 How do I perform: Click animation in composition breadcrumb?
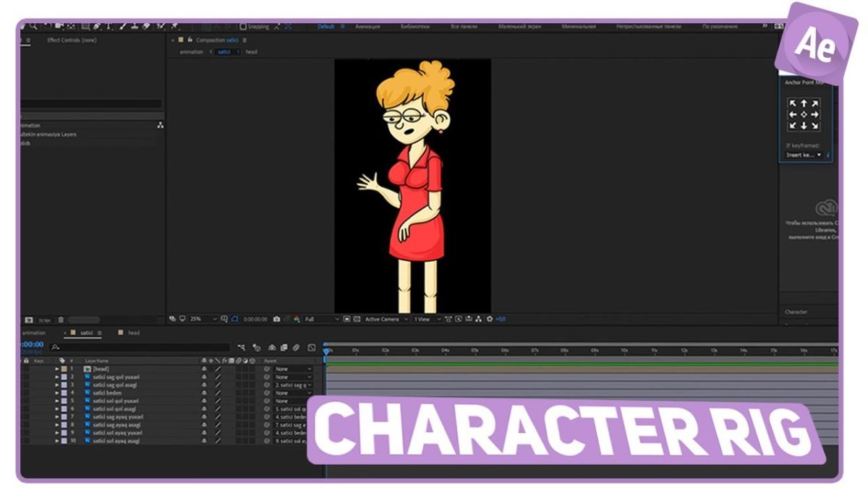pyautogui.click(x=192, y=52)
